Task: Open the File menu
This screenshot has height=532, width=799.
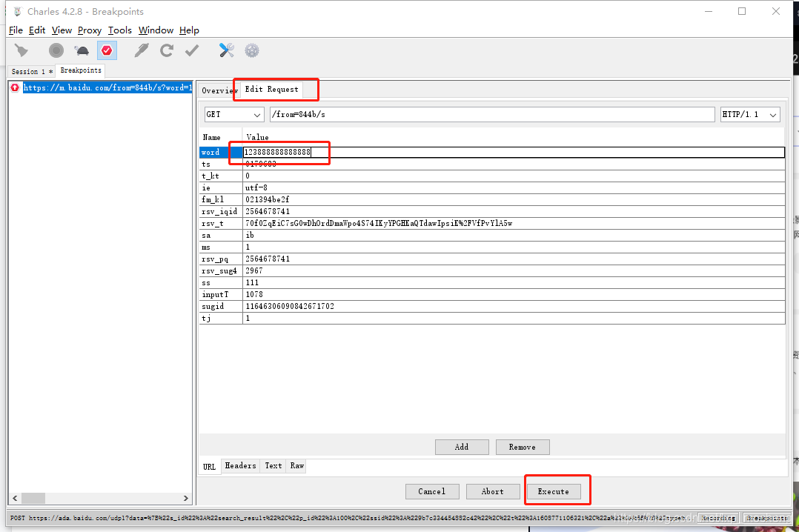Action: (x=16, y=30)
